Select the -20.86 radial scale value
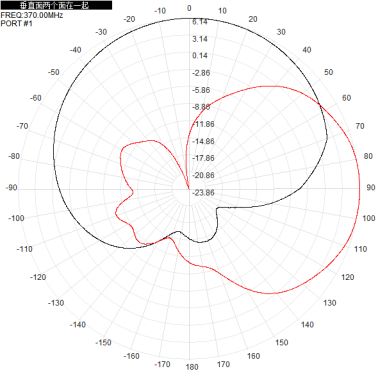378x378 pixels. [203, 175]
